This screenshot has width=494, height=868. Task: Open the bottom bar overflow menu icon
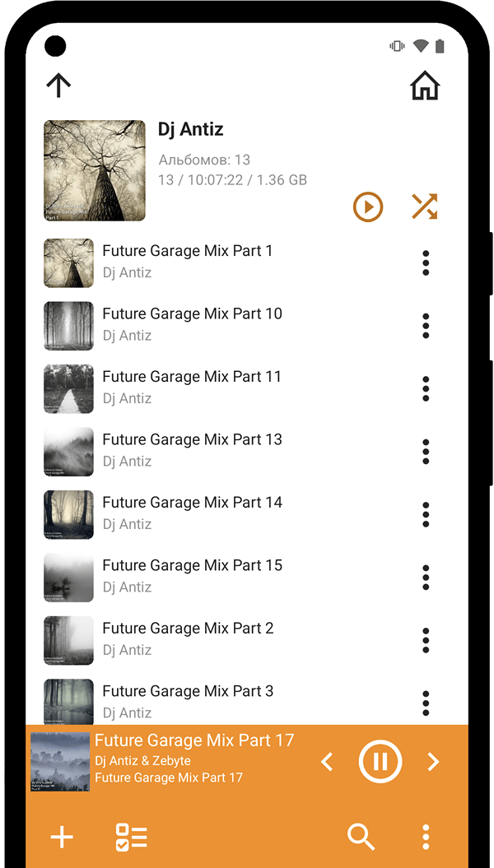point(426,837)
